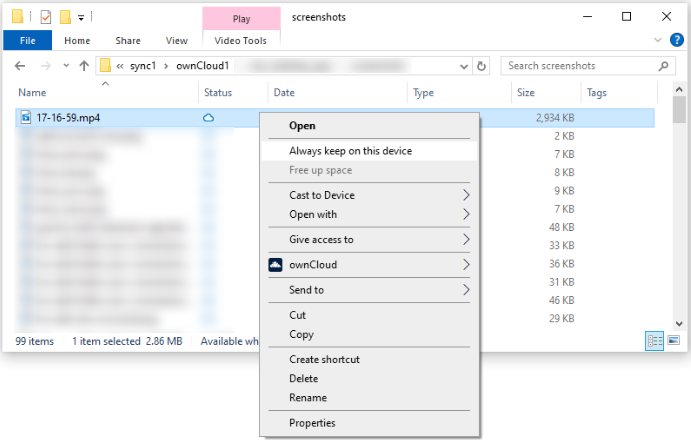This screenshot has height=440, width=691.
Task: Click into the Search screenshots field
Action: click(x=578, y=66)
